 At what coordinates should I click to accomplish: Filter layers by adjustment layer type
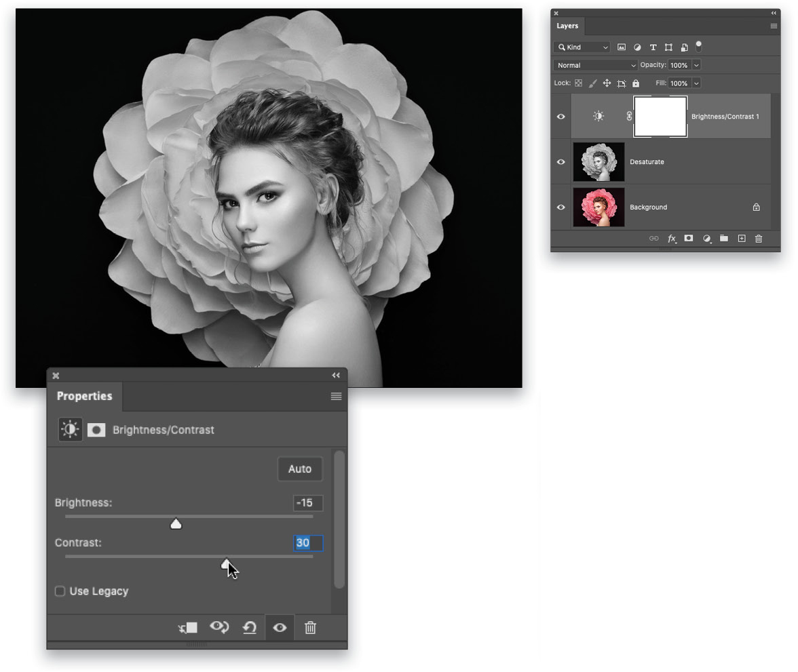tap(637, 47)
